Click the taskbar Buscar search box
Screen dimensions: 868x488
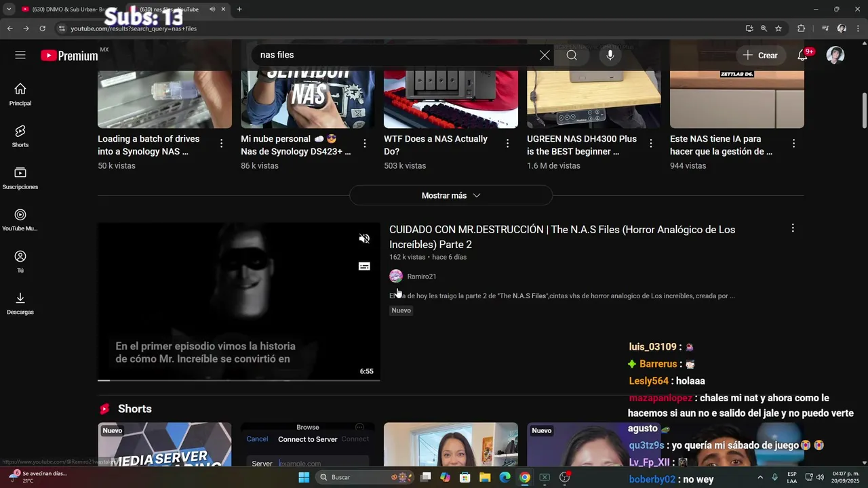(366, 477)
